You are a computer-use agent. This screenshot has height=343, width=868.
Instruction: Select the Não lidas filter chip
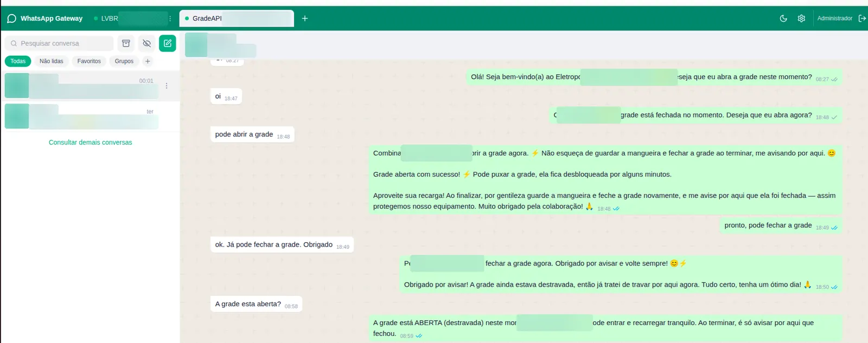(x=52, y=61)
